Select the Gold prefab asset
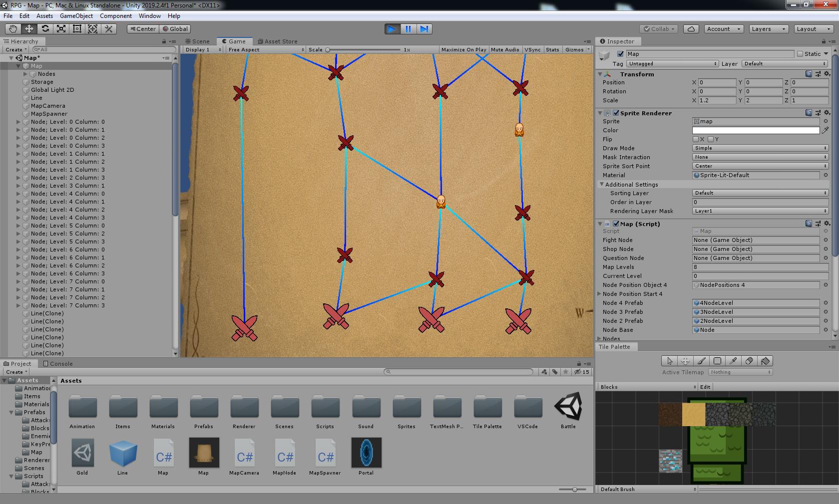Viewport: 839px width, 504px height. coord(82,457)
